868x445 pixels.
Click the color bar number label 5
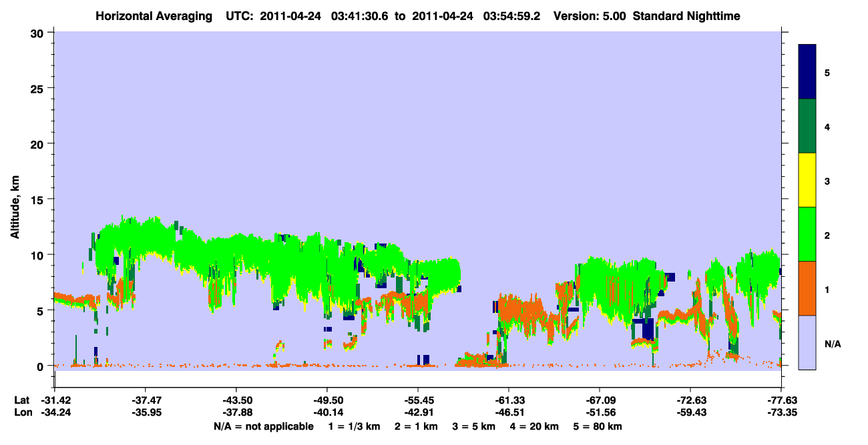[x=827, y=72]
